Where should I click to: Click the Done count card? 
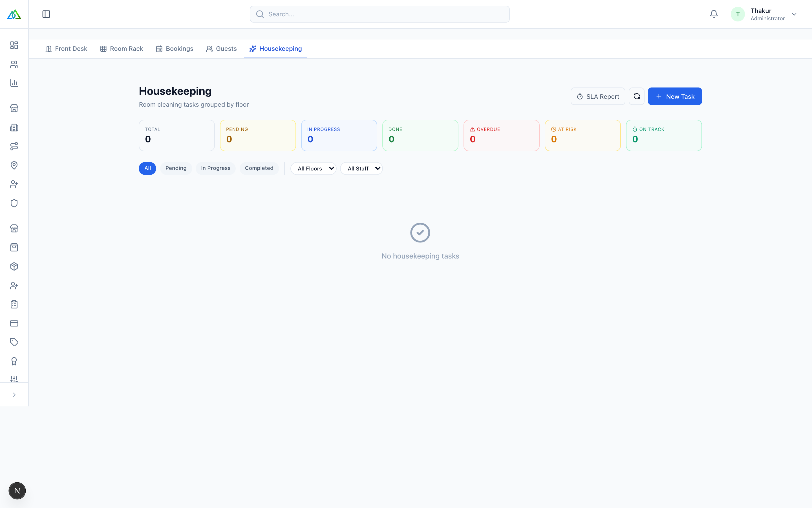coord(420,135)
